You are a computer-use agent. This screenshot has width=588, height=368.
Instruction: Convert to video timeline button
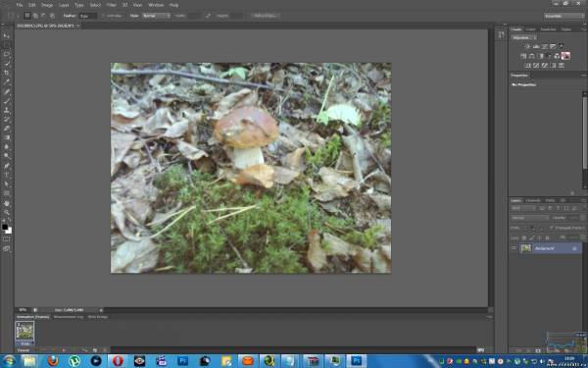click(x=481, y=350)
